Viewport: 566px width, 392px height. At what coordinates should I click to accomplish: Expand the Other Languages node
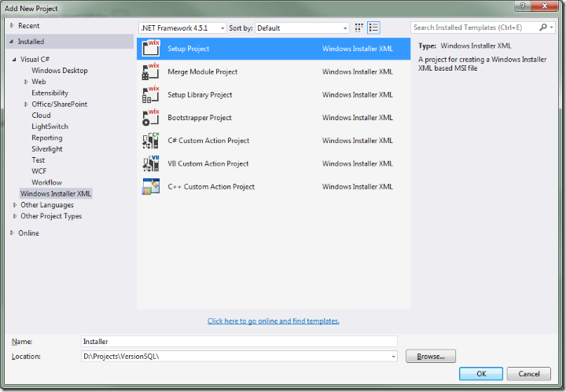(14, 205)
